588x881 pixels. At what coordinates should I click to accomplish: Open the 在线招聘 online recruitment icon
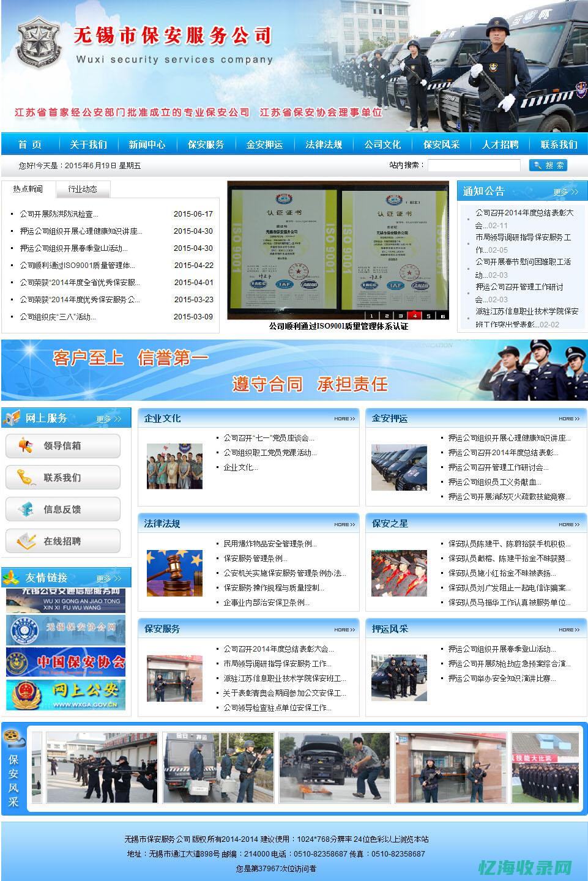point(26,541)
